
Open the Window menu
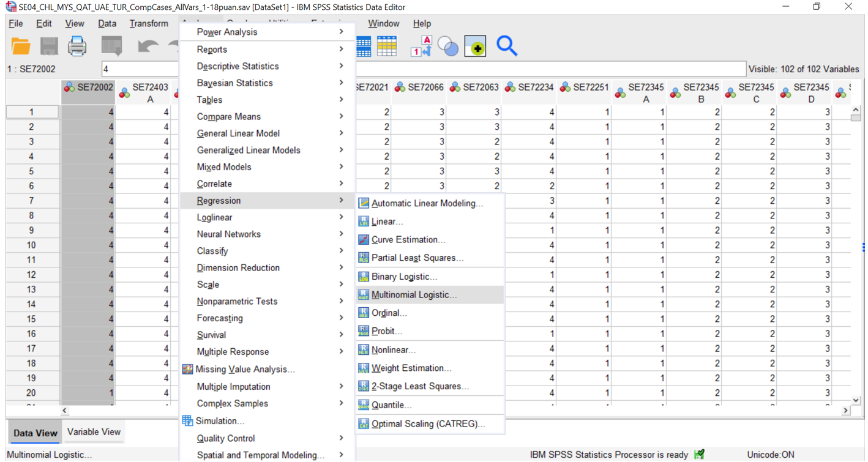383,23
